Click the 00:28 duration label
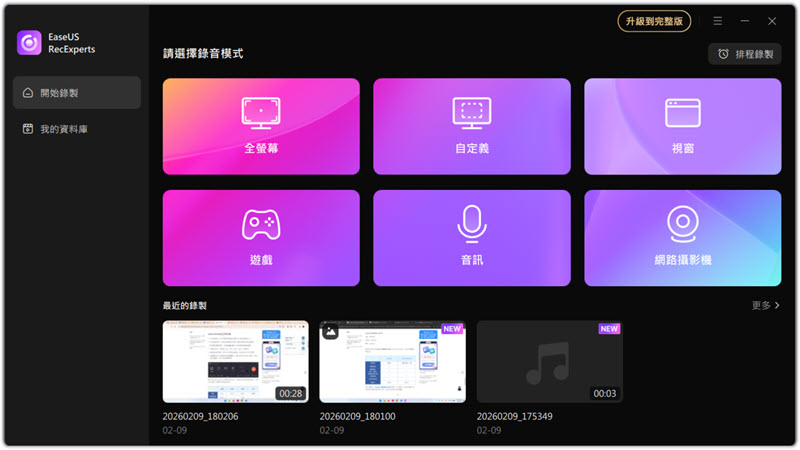 coord(290,393)
